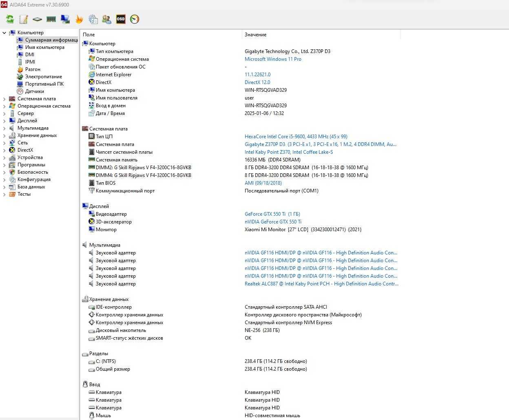The height and width of the screenshot is (420, 509).
Task: Open Электропитание in the sidebar
Action: tap(44, 77)
